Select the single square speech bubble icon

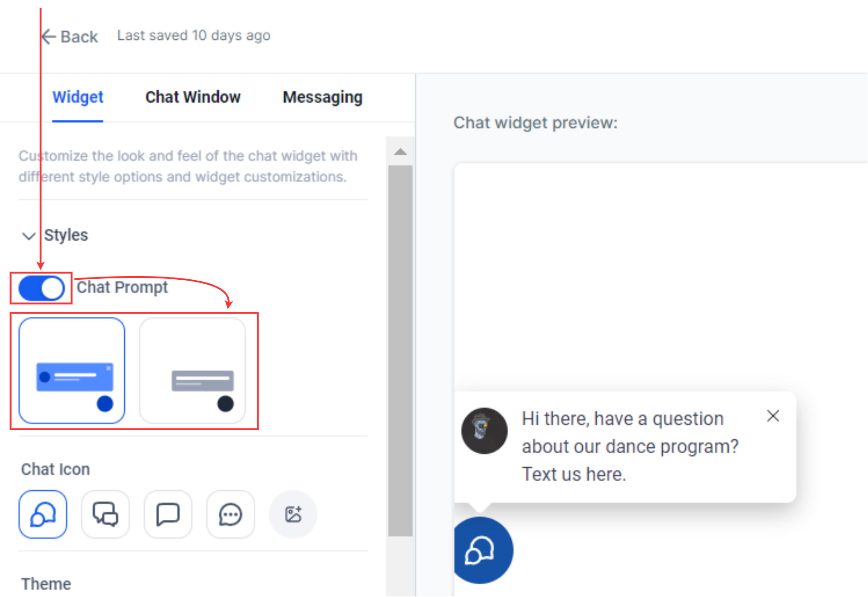(168, 514)
